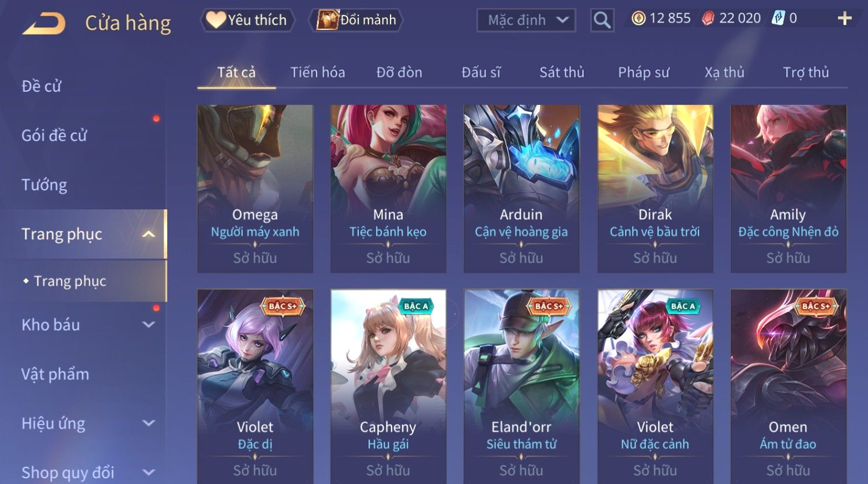Tap the blue ticket currency icon
This screenshot has height=484, width=868.
click(x=779, y=18)
